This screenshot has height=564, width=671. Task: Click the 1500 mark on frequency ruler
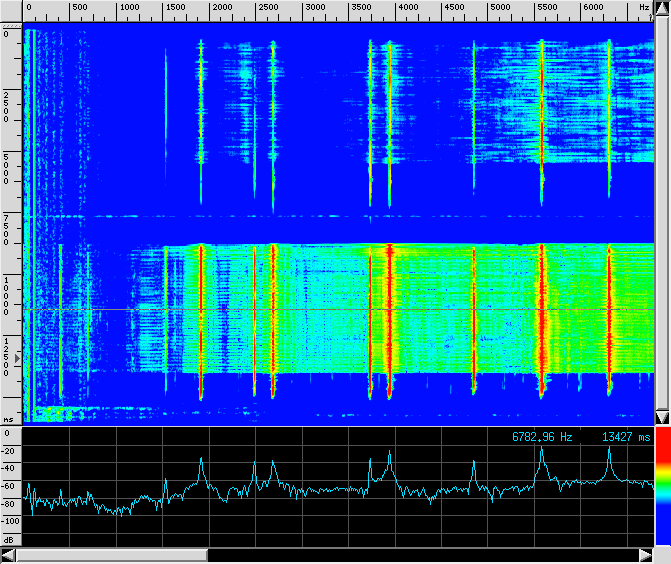[174, 7]
